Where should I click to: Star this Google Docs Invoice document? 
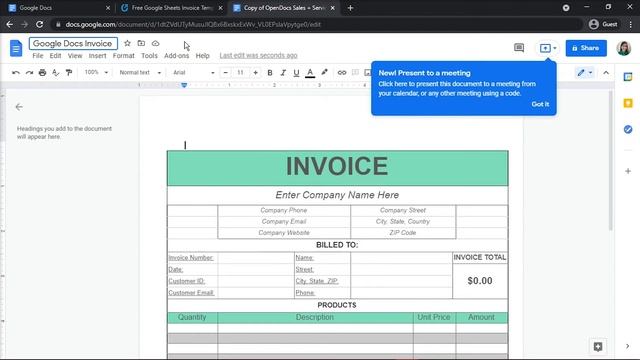pyautogui.click(x=127, y=43)
